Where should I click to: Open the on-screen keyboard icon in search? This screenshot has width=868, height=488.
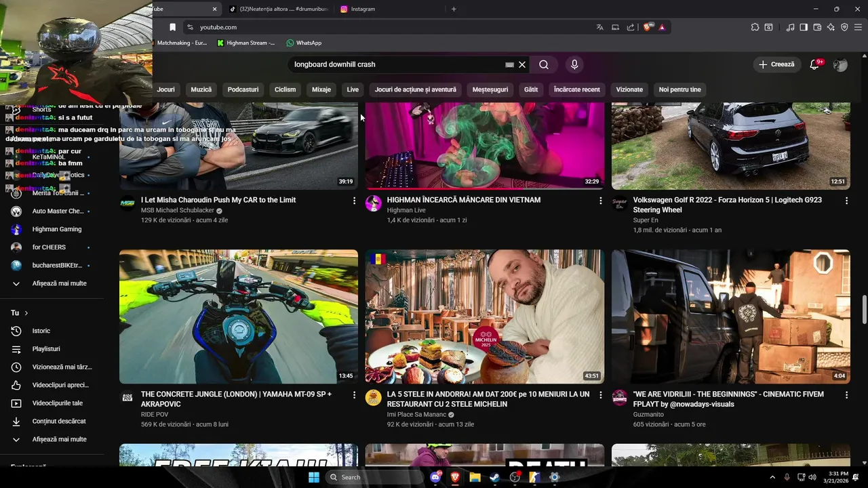click(x=509, y=64)
